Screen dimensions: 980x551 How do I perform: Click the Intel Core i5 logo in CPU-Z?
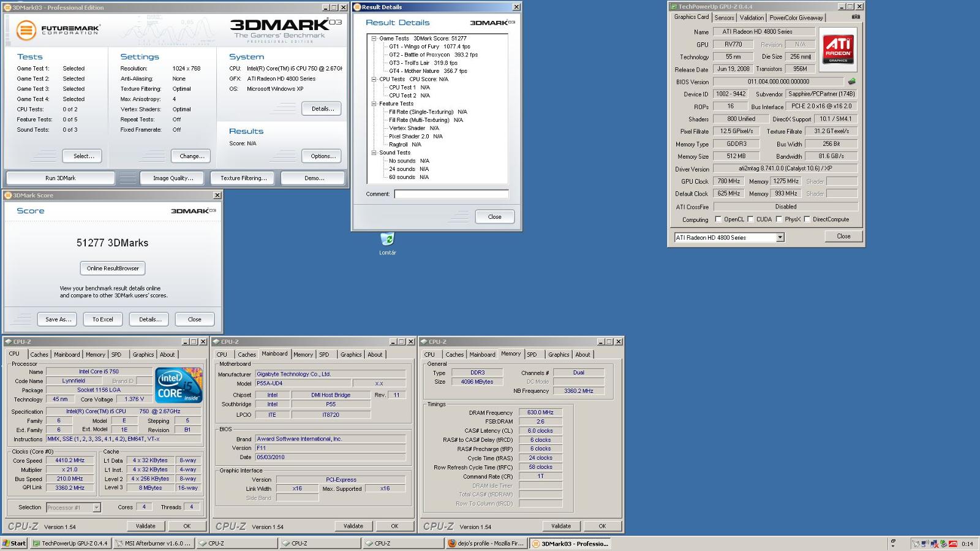pos(179,384)
